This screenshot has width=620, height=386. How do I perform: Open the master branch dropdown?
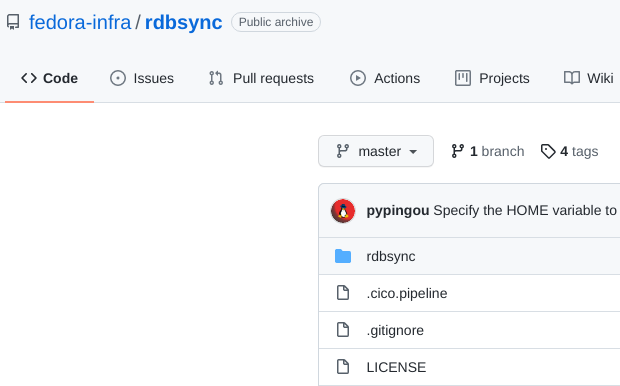pos(376,151)
